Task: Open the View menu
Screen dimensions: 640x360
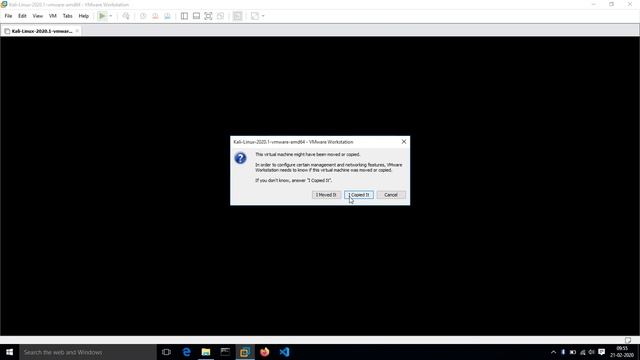Action: (38, 16)
